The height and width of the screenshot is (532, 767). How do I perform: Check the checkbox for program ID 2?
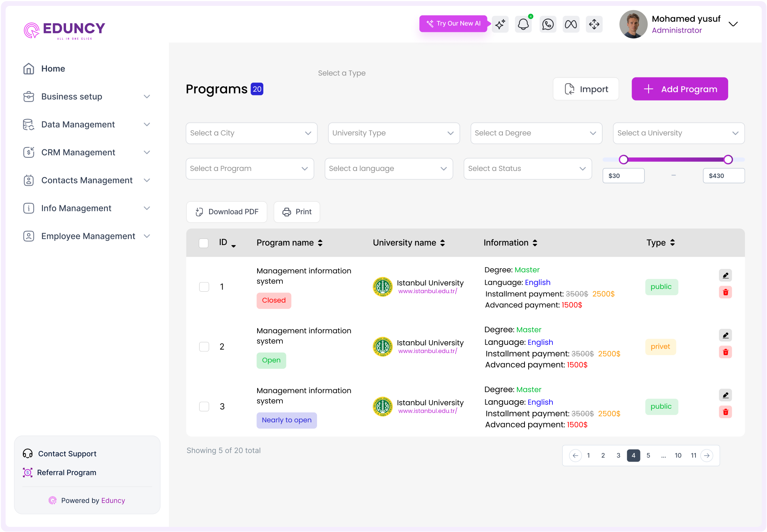204,346
